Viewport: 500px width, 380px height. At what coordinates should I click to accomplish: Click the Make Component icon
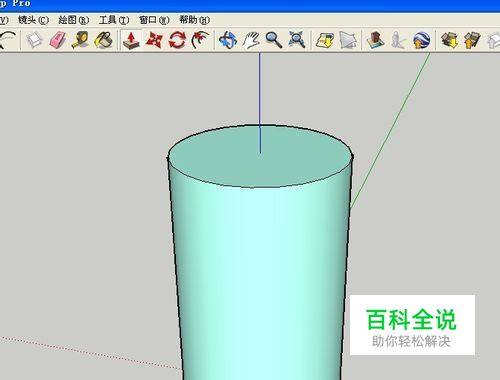[x=34, y=40]
